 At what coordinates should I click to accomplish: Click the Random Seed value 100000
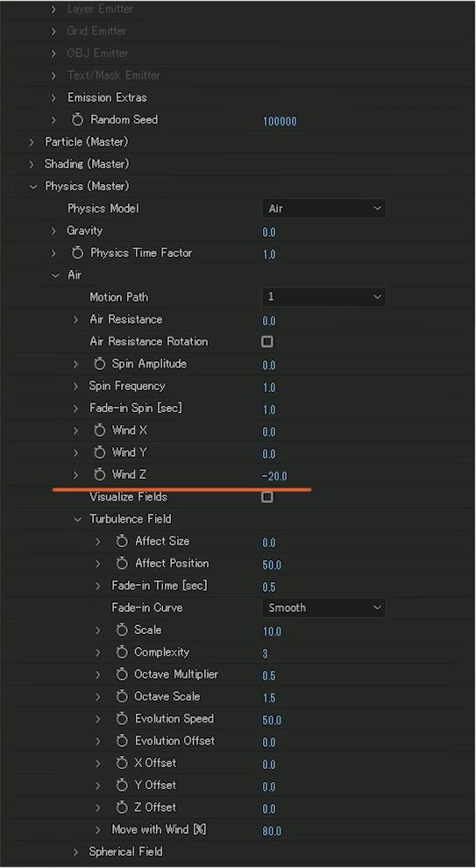[x=280, y=121]
